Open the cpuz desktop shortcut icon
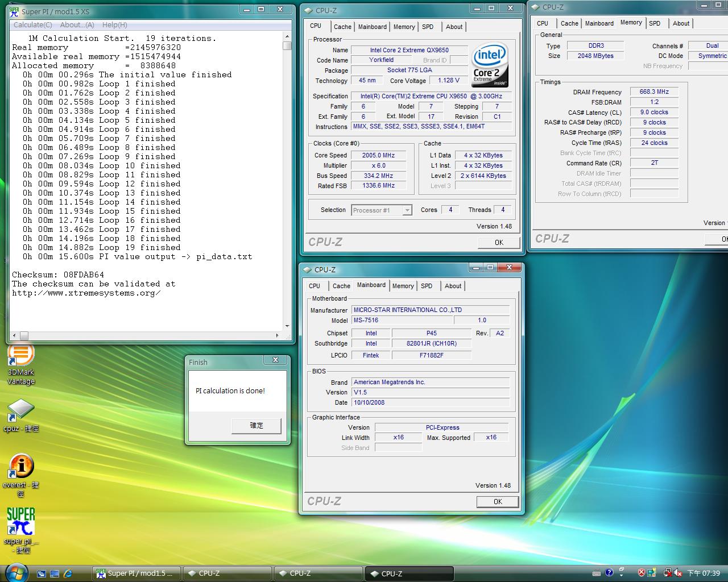728x582 pixels. point(20,415)
